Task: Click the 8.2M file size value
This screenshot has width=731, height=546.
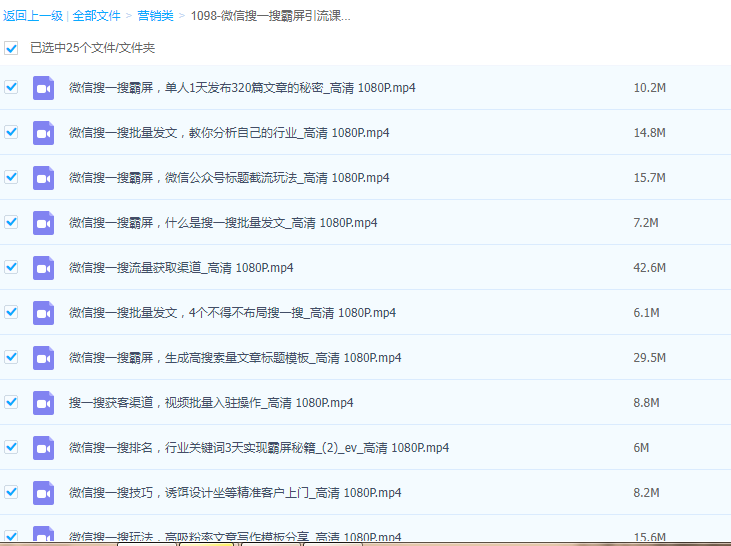Action: pos(646,493)
